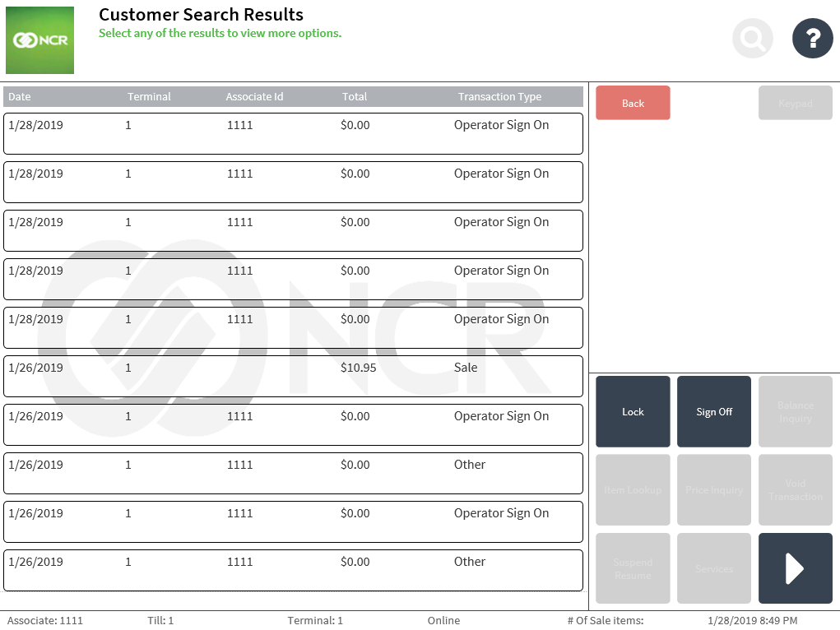This screenshot has width=840, height=630.
Task: Open the Keypad button
Action: click(795, 104)
